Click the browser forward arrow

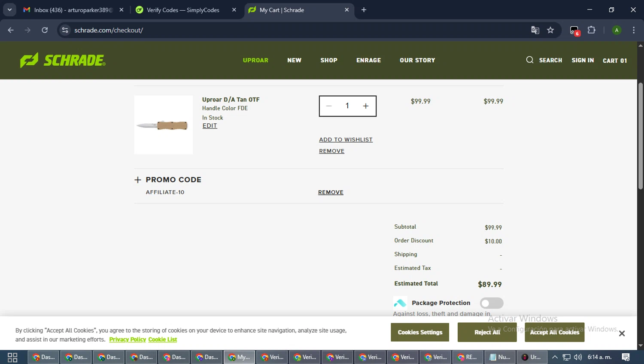click(27, 30)
